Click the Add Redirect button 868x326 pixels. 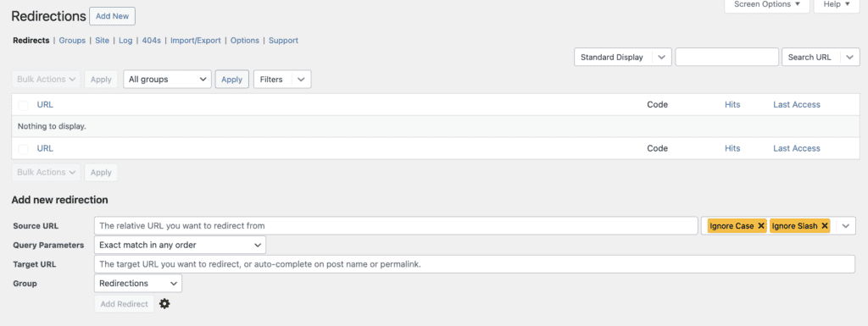coord(124,303)
